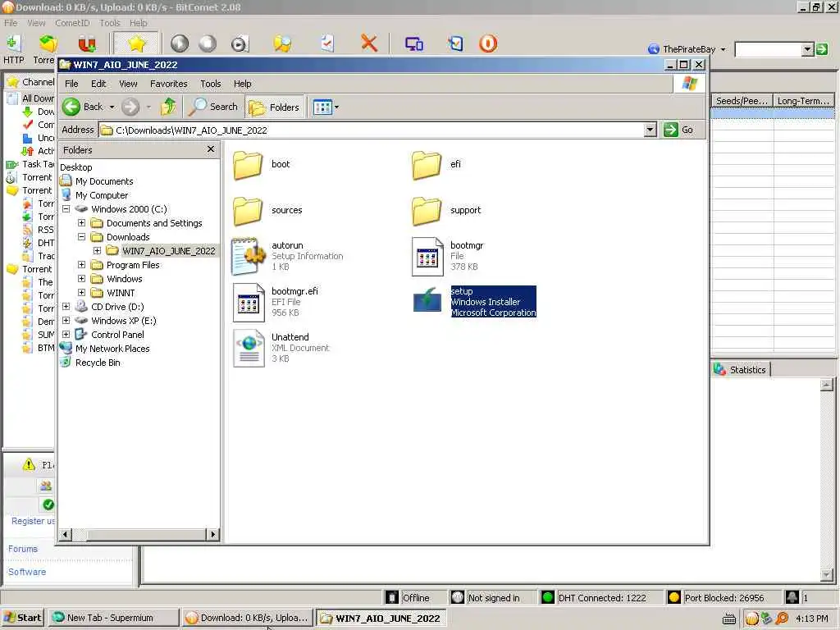Select the autorun Setup Information file icon
840x630 pixels.
click(248, 257)
